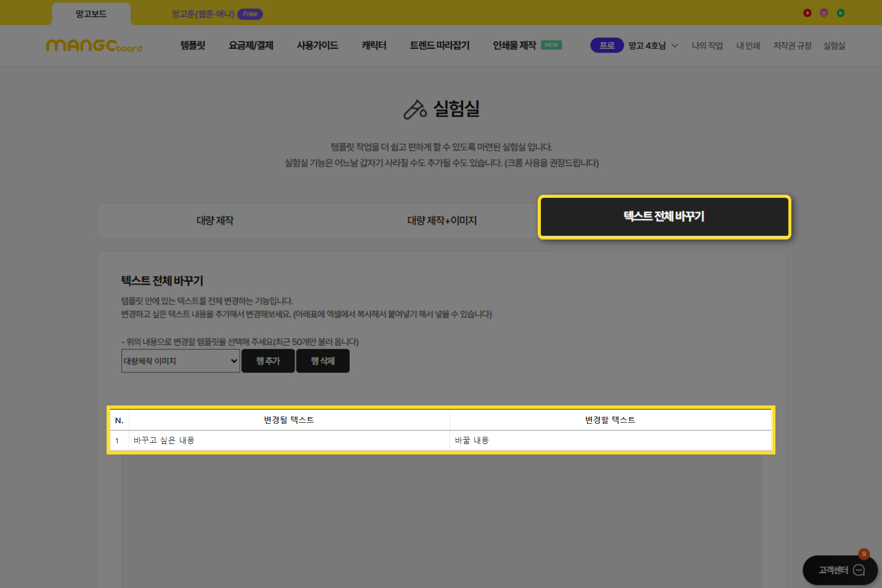Viewport: 882px width, 588px height.
Task: Open the YouTube channel icon
Action: pyautogui.click(x=807, y=13)
